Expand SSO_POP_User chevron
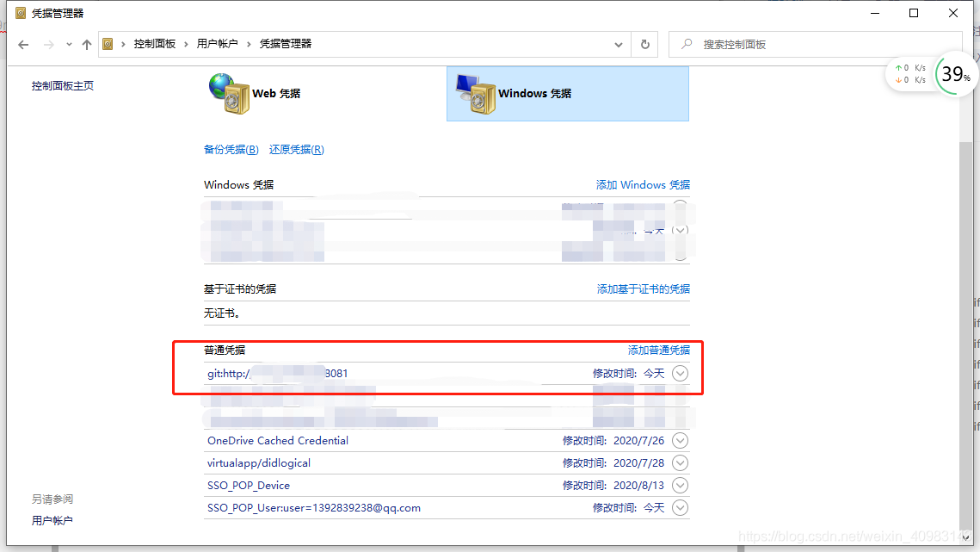980x552 pixels. [x=680, y=508]
